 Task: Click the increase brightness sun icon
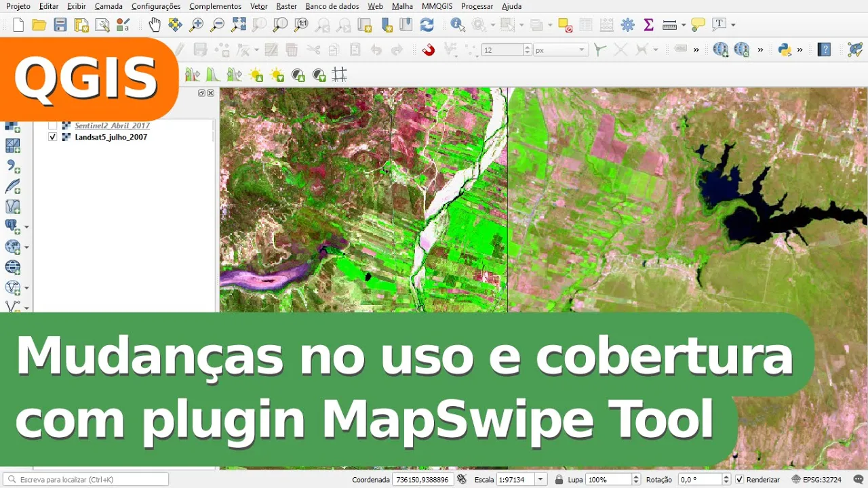[256, 75]
